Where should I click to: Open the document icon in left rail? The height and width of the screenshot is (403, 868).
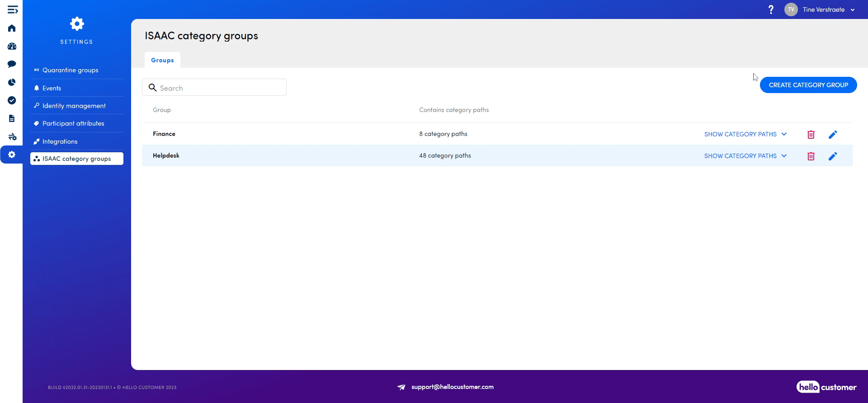(12, 118)
